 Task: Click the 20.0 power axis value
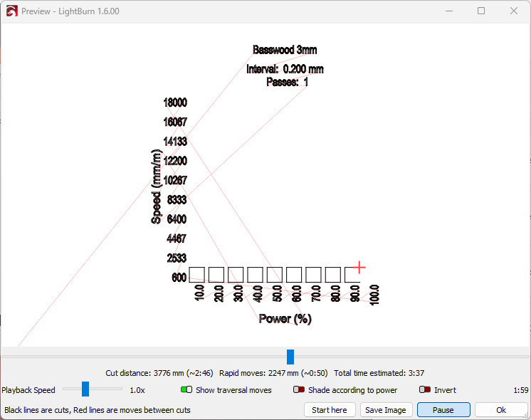[x=219, y=293]
